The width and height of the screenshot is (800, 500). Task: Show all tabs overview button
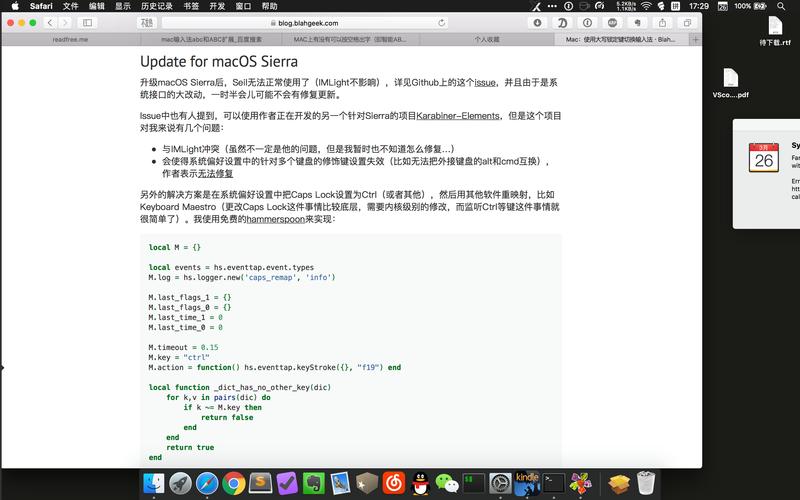click(687, 23)
